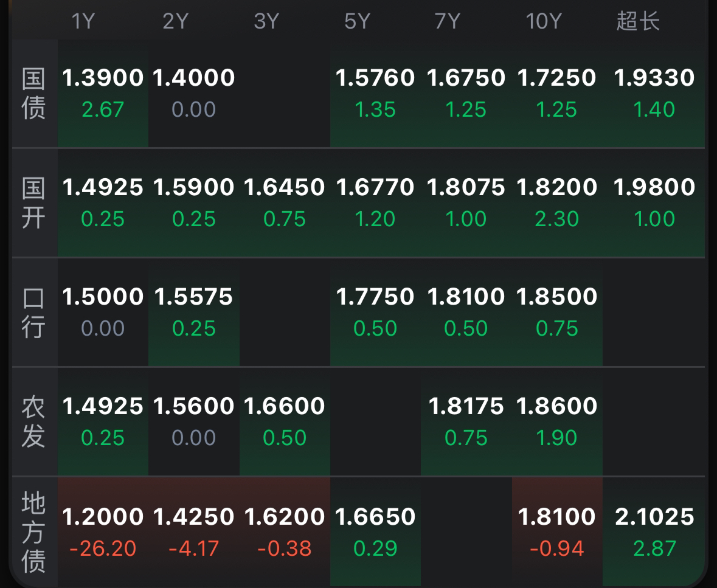Viewport: 717px width, 588px height.
Task: Click the change value -0.38
Action: 284,548
